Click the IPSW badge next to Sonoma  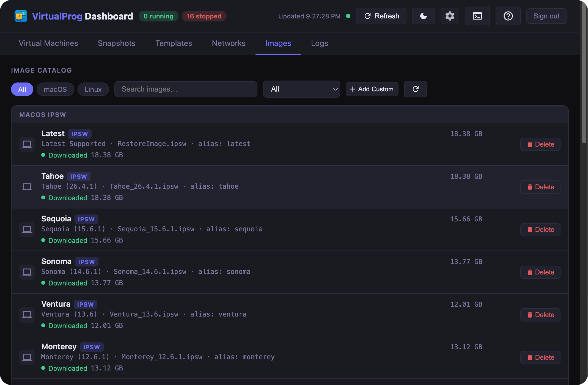[86, 262]
